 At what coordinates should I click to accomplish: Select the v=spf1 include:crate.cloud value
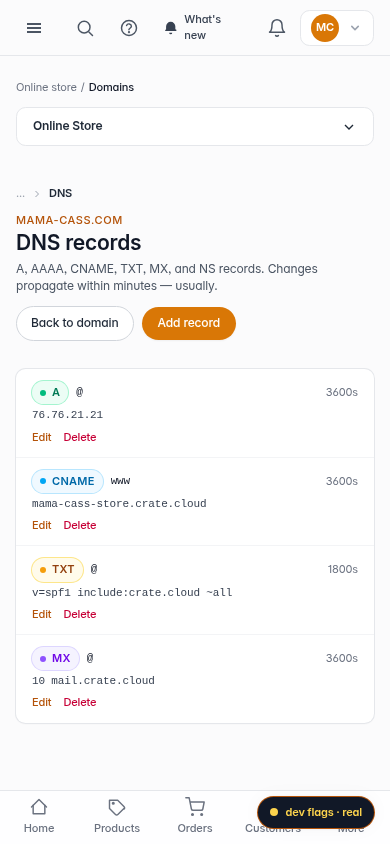[132, 593]
